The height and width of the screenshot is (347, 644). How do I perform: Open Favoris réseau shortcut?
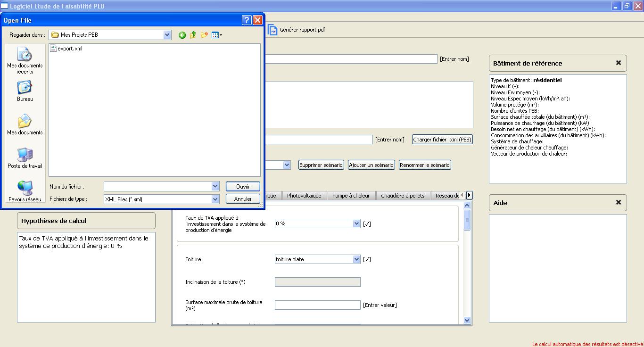click(x=25, y=192)
